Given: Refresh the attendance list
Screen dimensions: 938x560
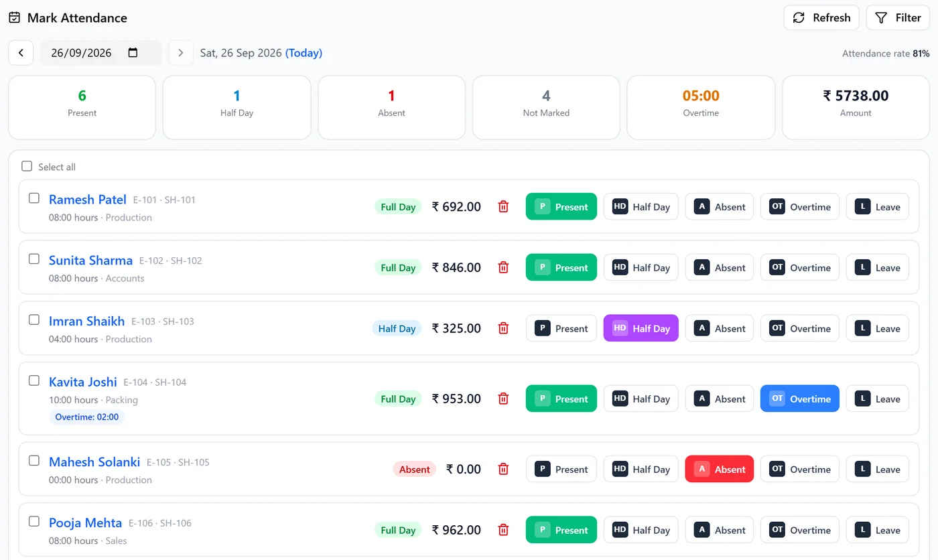Looking at the screenshot, I should click(x=821, y=18).
